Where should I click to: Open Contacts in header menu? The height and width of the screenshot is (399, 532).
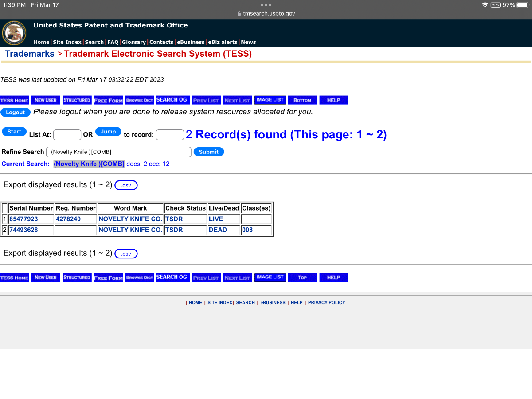point(161,42)
